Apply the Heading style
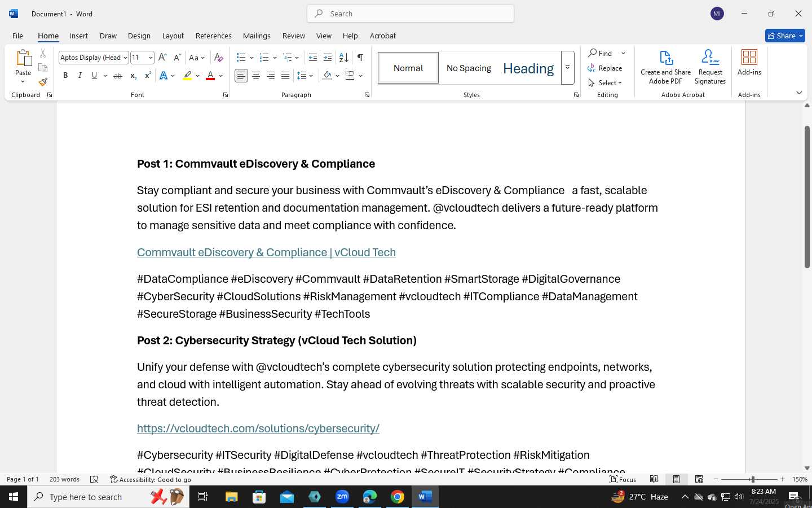The width and height of the screenshot is (812, 508). point(528,68)
